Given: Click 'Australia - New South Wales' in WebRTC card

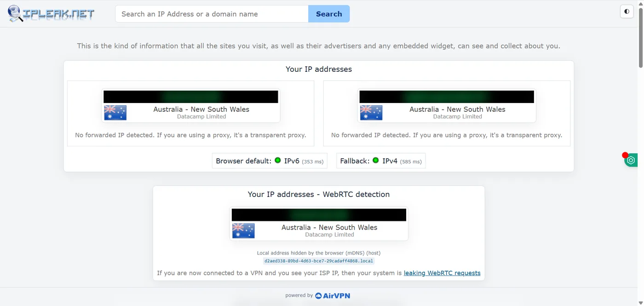Looking at the screenshot, I should pos(330,227).
